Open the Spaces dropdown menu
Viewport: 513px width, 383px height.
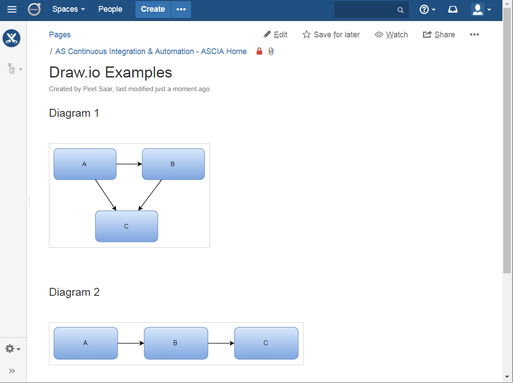(x=68, y=9)
